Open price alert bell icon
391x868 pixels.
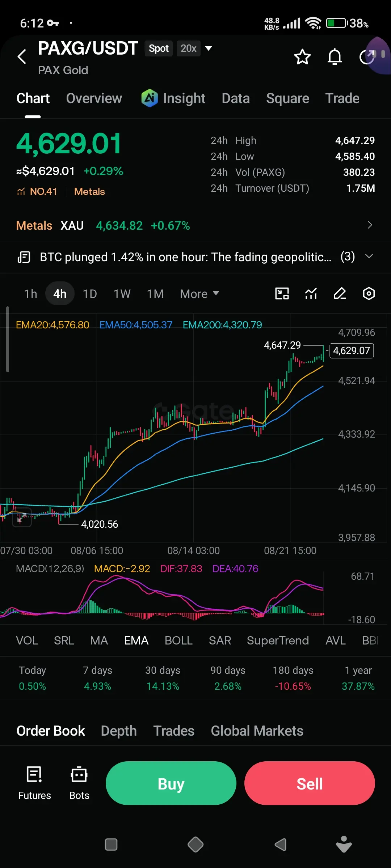point(335,57)
